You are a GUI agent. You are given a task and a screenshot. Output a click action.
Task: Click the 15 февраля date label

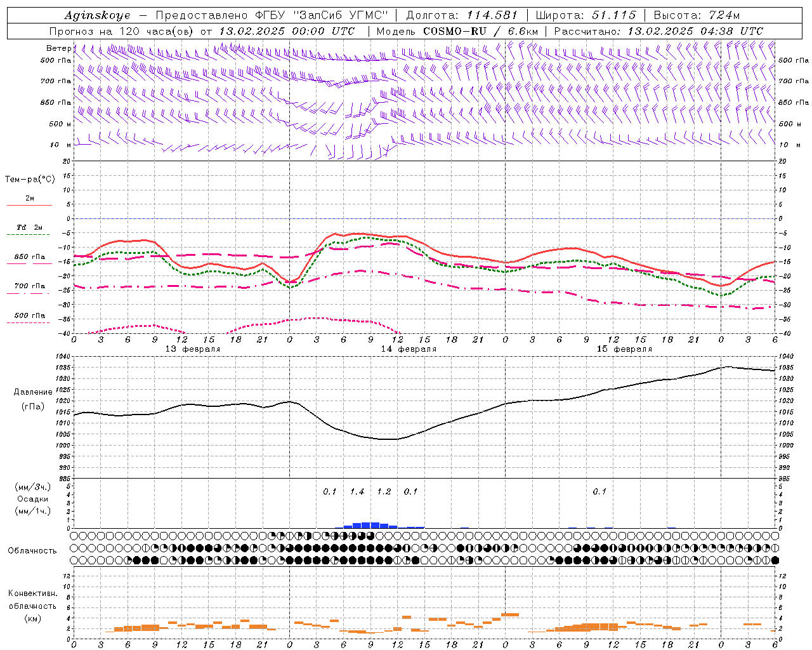point(624,349)
